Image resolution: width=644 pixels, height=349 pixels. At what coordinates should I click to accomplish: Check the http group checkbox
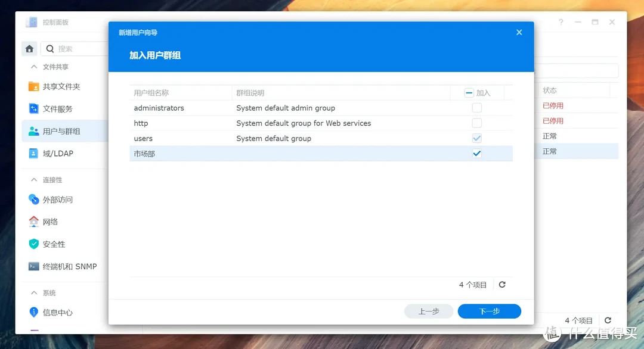point(476,123)
